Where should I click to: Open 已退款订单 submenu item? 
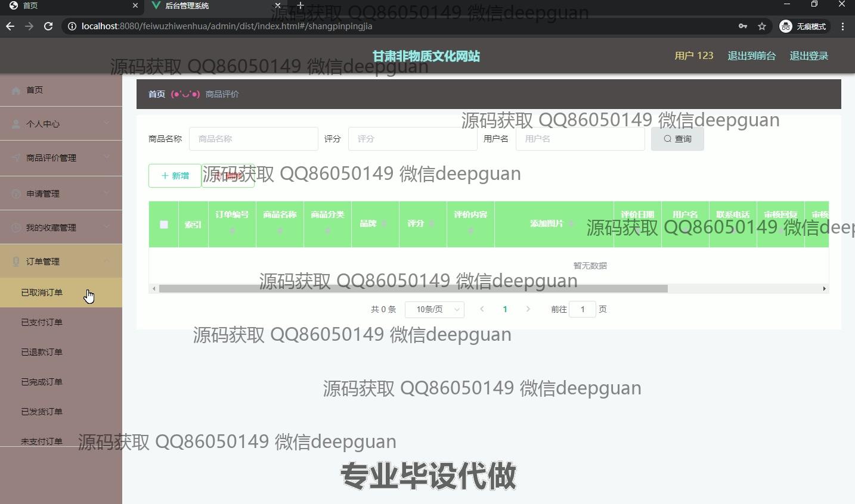point(61,352)
